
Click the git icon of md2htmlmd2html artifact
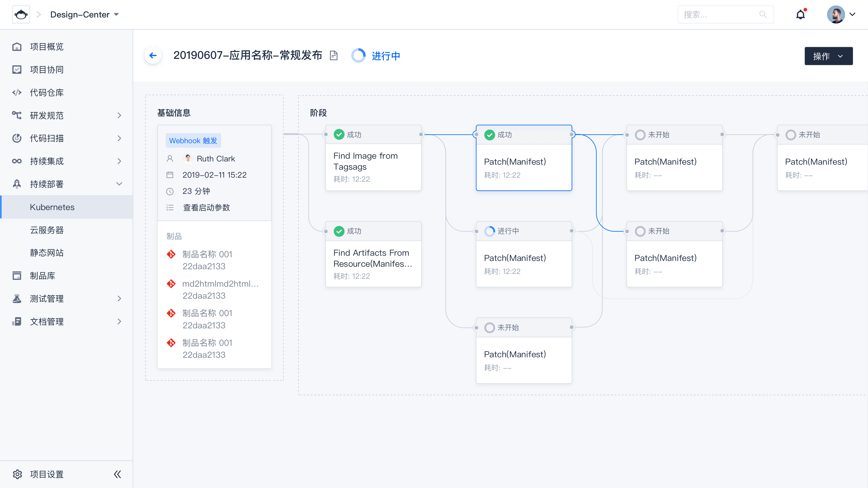pos(171,284)
